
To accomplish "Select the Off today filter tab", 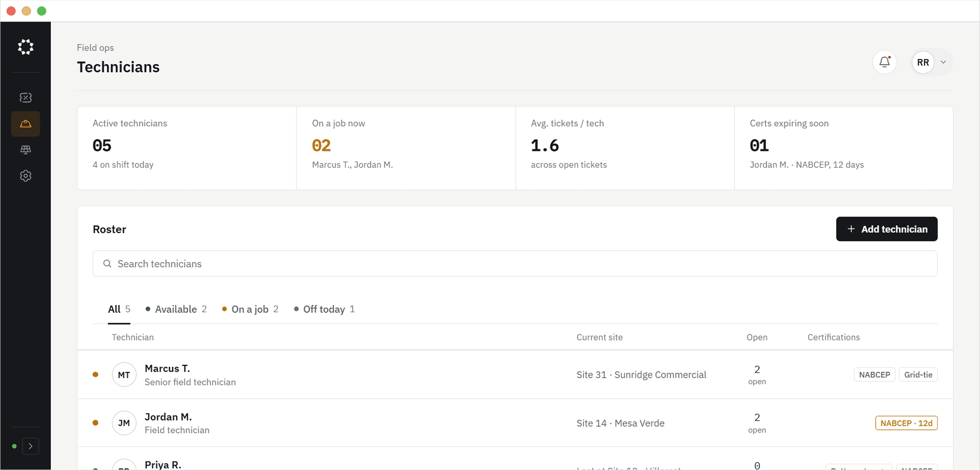I will click(x=325, y=309).
